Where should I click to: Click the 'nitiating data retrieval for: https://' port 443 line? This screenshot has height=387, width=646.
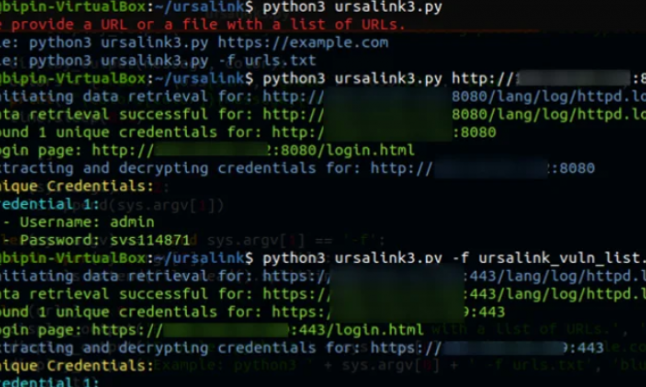(323, 276)
